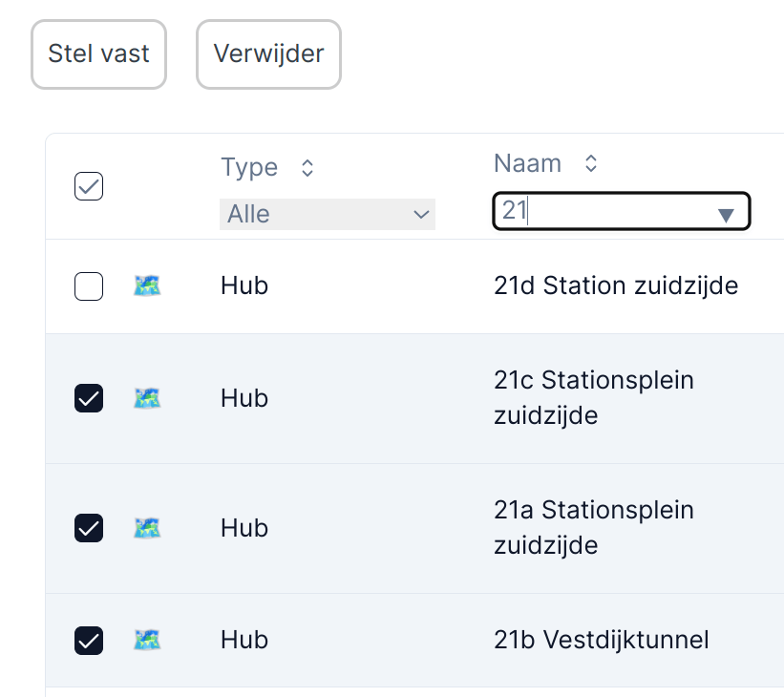Uncheck the 21c Stationsplein zuidzijde checkbox
This screenshot has height=697, width=784.
pos(89,398)
